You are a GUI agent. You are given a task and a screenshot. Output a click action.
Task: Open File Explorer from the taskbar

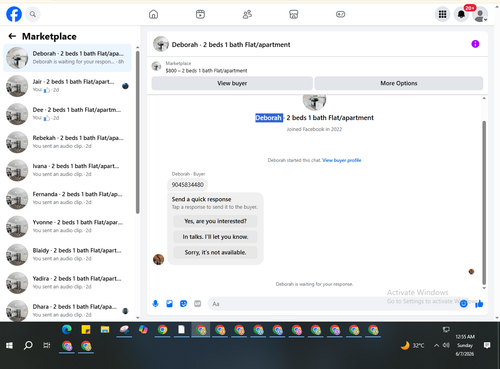point(105,330)
